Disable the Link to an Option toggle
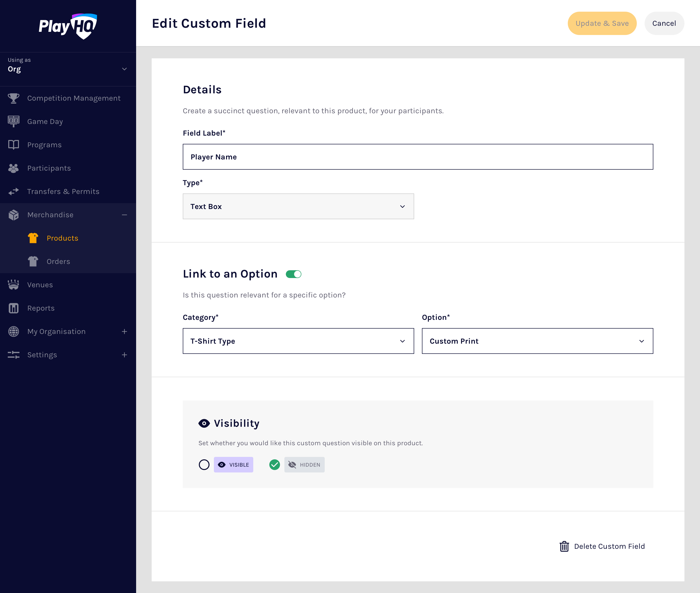 (294, 274)
